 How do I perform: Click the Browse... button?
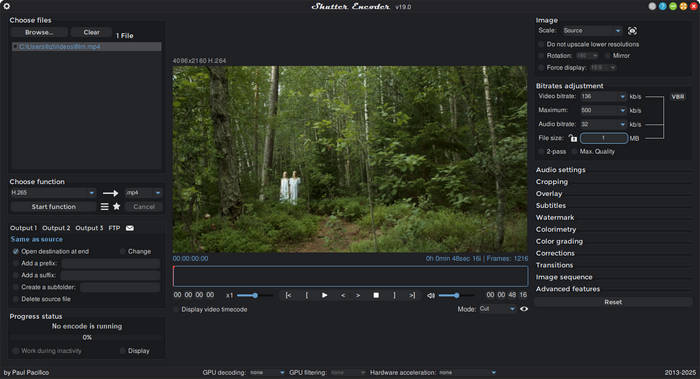[39, 32]
